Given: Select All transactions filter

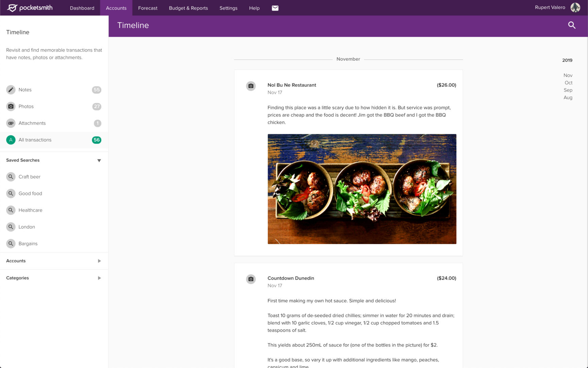Looking at the screenshot, I should point(54,140).
